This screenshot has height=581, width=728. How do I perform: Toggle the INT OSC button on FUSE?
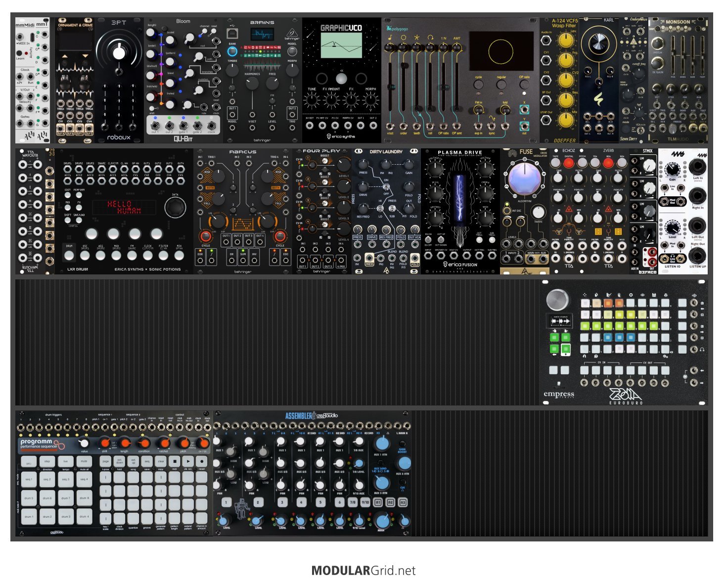(x=507, y=211)
